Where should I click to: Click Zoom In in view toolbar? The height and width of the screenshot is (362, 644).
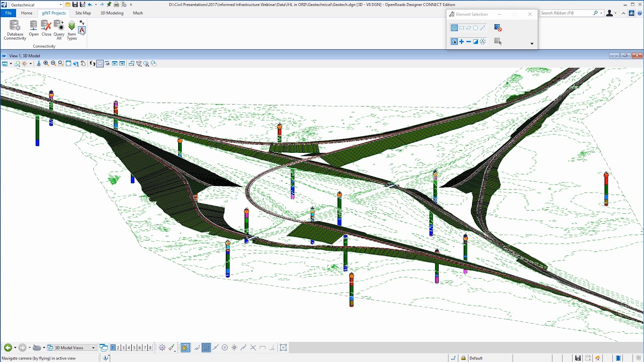pyautogui.click(x=46, y=64)
